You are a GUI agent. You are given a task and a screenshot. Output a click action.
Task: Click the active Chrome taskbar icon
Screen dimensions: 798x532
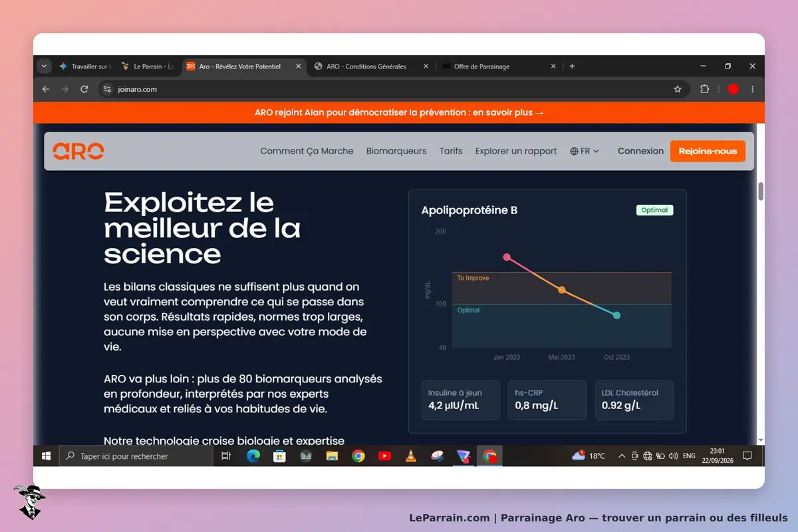[x=490, y=456]
